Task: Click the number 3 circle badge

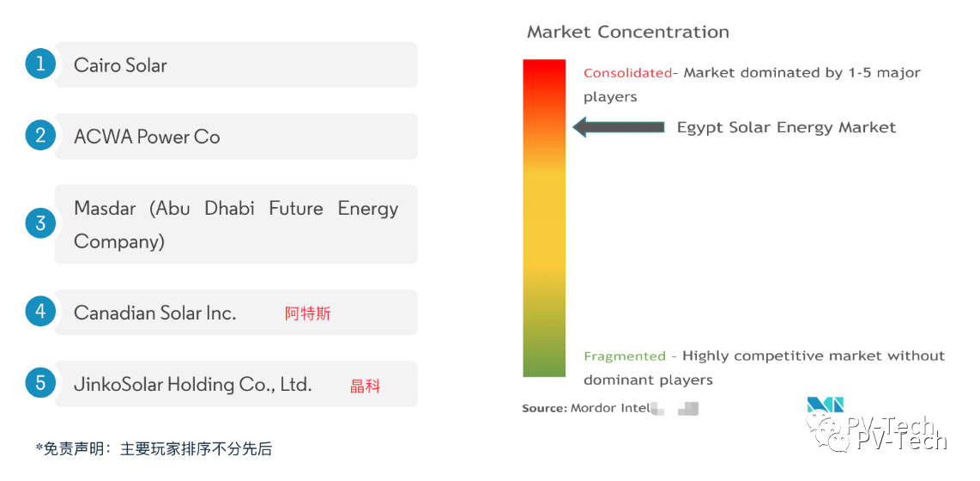Action: (x=40, y=224)
